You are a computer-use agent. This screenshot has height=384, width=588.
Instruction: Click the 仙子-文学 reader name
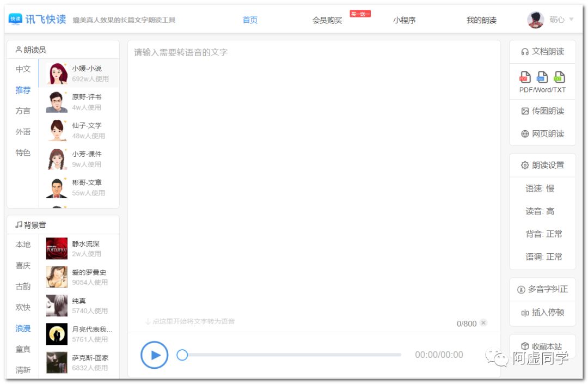[x=87, y=126]
